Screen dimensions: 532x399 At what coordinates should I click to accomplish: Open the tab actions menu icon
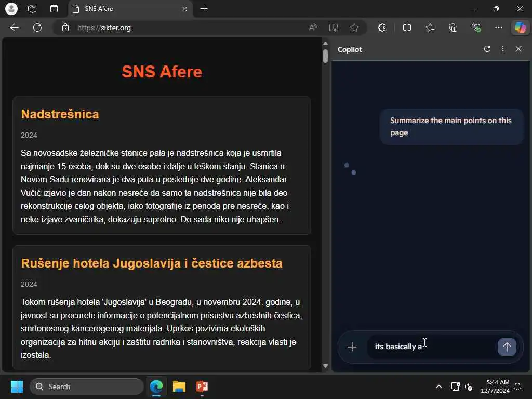(x=54, y=9)
